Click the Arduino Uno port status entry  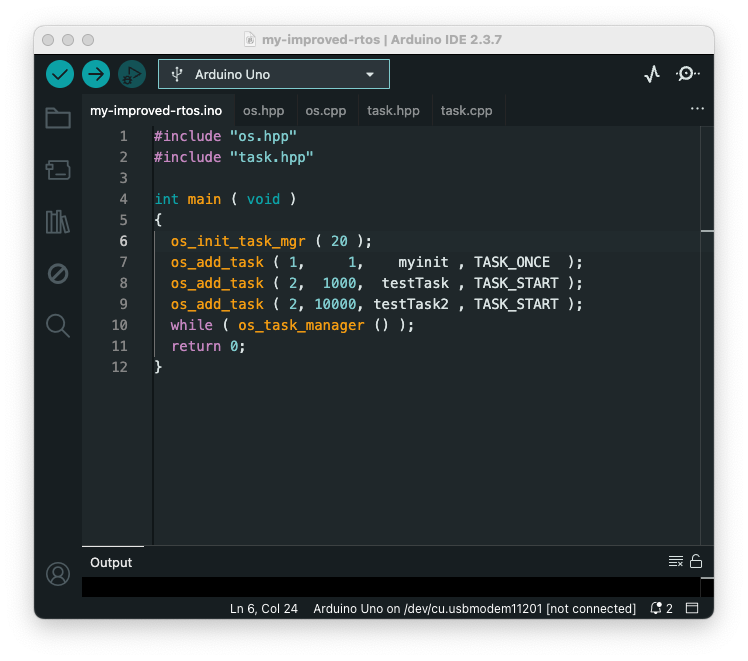pyautogui.click(x=474, y=609)
